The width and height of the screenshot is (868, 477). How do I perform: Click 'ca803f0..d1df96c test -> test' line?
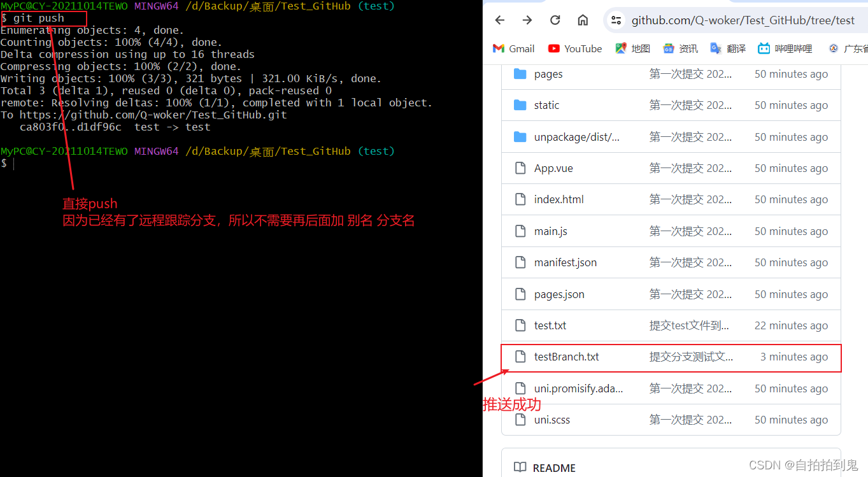point(115,127)
